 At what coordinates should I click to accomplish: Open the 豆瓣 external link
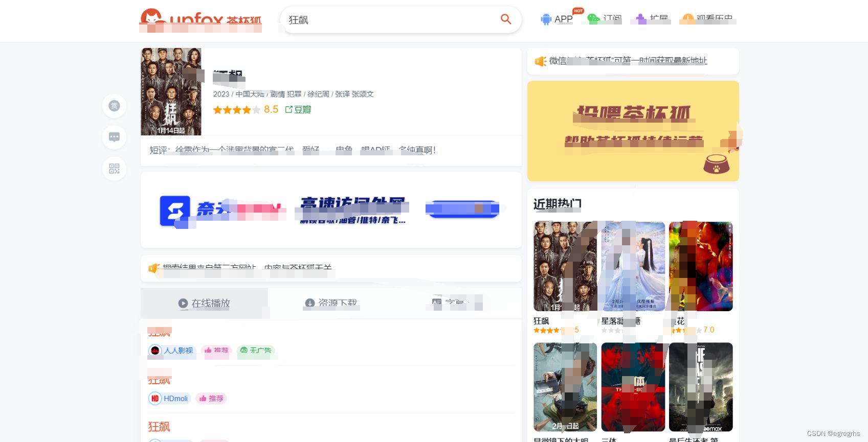298,109
